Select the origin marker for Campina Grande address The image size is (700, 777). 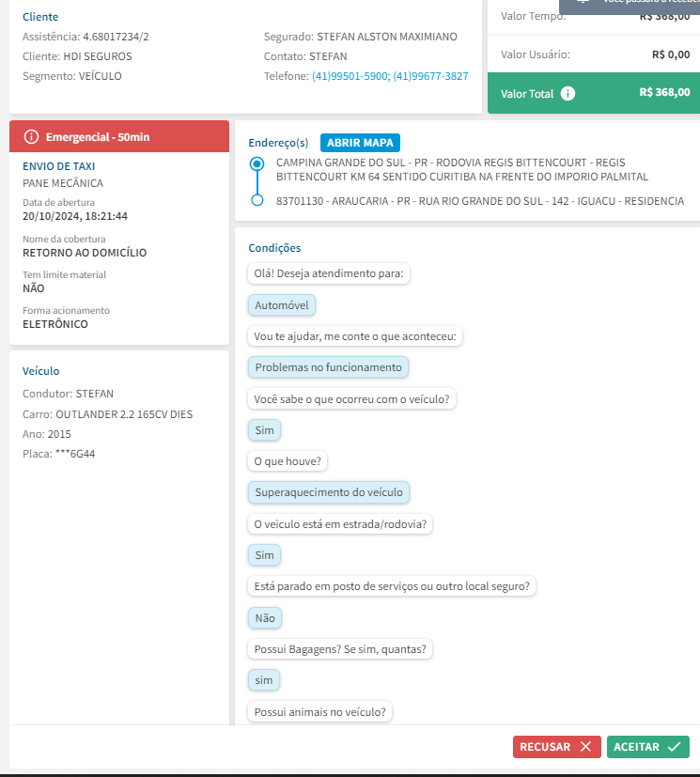coord(257,163)
